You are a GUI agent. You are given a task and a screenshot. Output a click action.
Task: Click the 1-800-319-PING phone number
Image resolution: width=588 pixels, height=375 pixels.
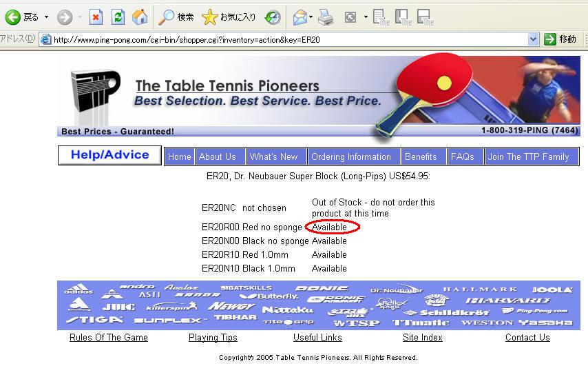coord(529,130)
